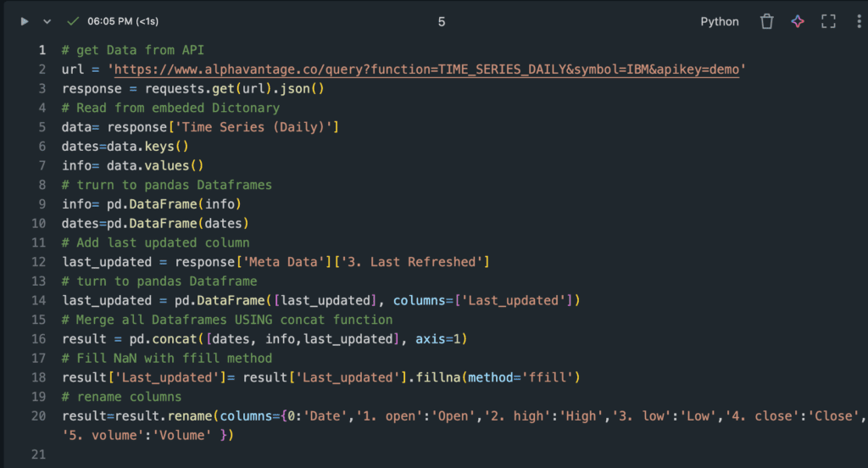
Task: Change the cell language from Python
Action: [720, 22]
